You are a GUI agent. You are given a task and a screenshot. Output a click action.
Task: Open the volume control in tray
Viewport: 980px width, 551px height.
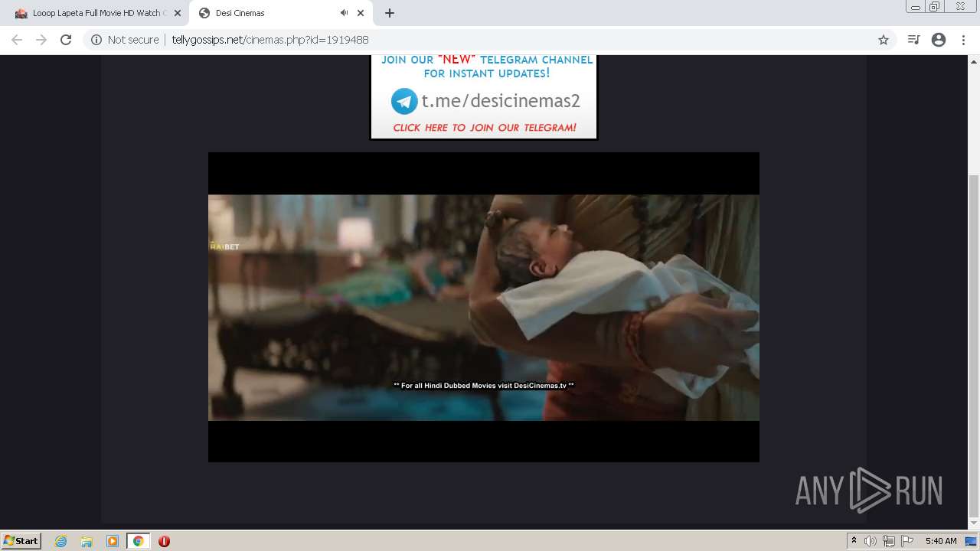tap(870, 541)
